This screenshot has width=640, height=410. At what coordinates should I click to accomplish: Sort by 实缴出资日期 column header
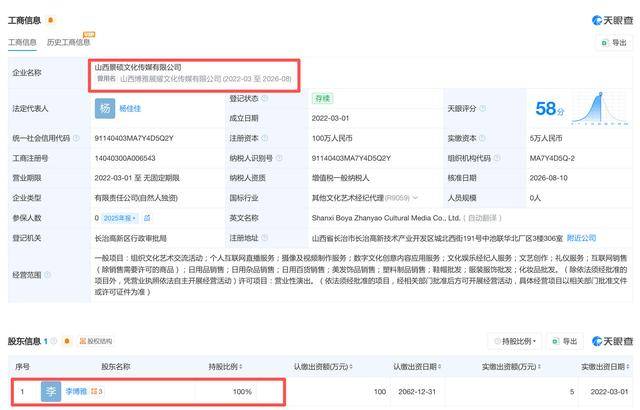pyautogui.click(x=605, y=367)
